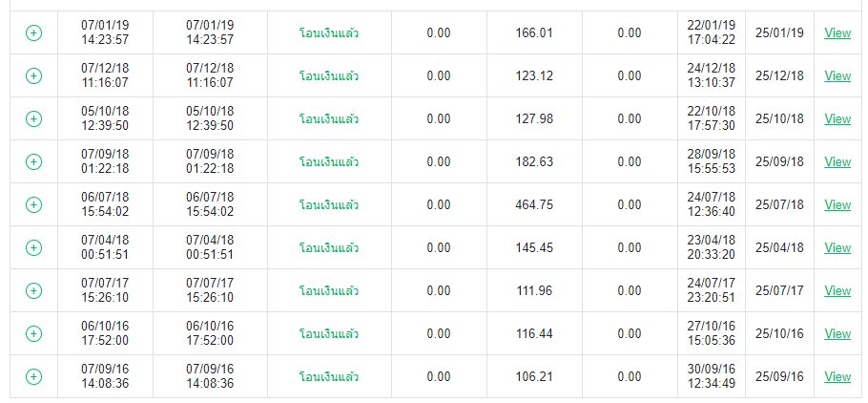The width and height of the screenshot is (868, 403).
Task: Click View for the 25/09/18 row
Action: (x=837, y=161)
